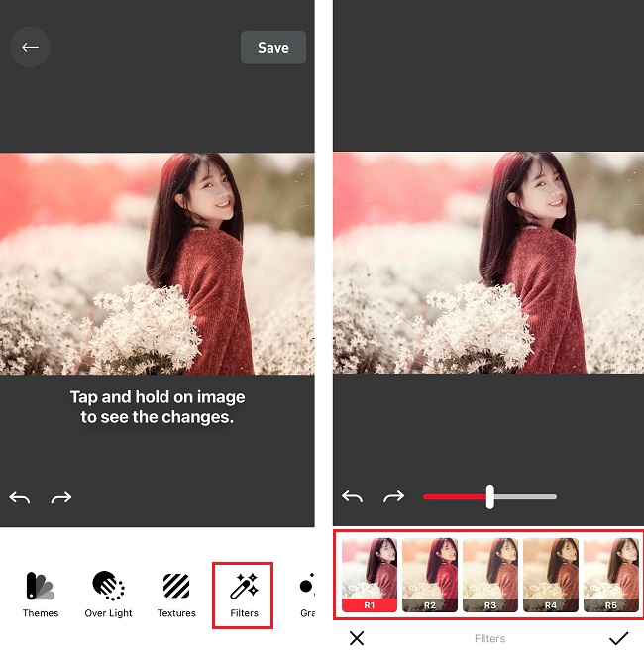Open the Themes tool
This screenshot has height=653, width=644.
coord(41,595)
